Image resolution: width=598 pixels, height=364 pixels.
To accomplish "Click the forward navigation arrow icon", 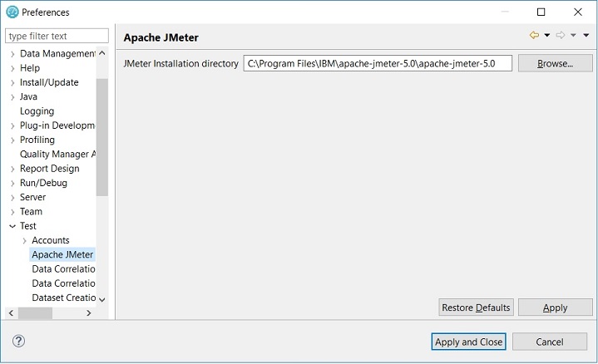I will (561, 36).
